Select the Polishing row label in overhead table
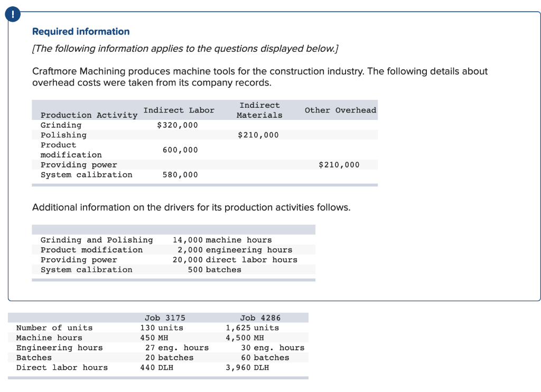 tap(63, 135)
